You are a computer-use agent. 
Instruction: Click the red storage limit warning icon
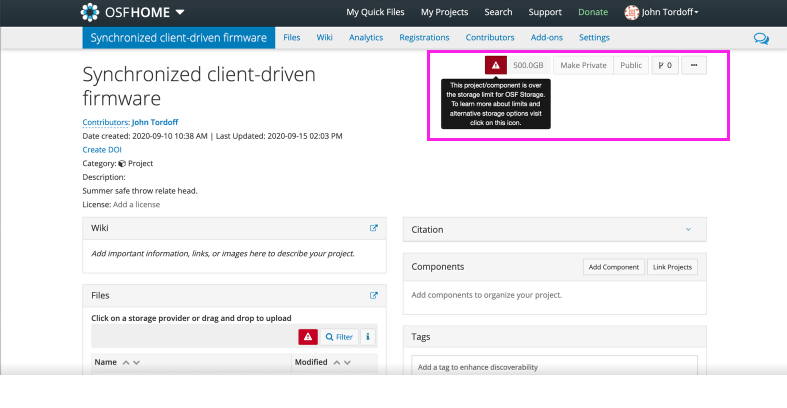[x=495, y=65]
